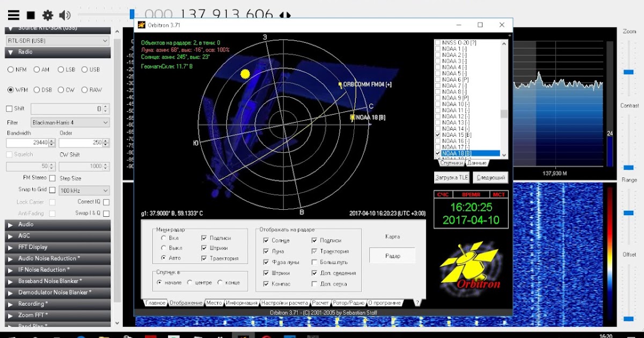Toggle the Correct IQ checkbox
This screenshot has height=338, width=644.
(106, 202)
